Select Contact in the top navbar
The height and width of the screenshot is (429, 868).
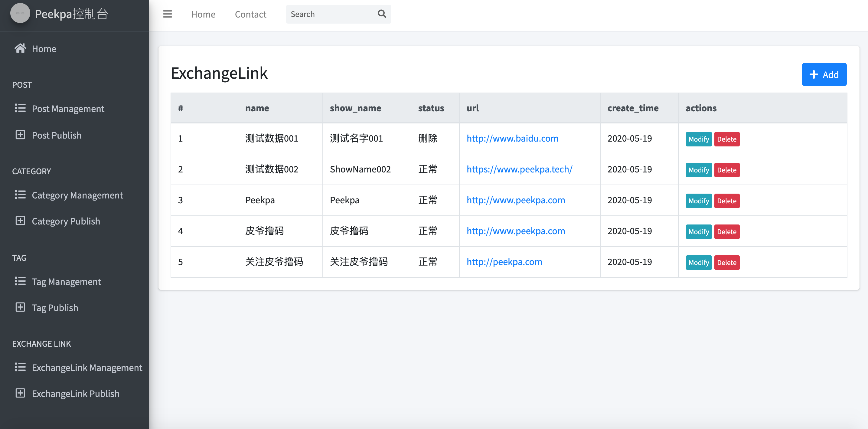coord(250,14)
